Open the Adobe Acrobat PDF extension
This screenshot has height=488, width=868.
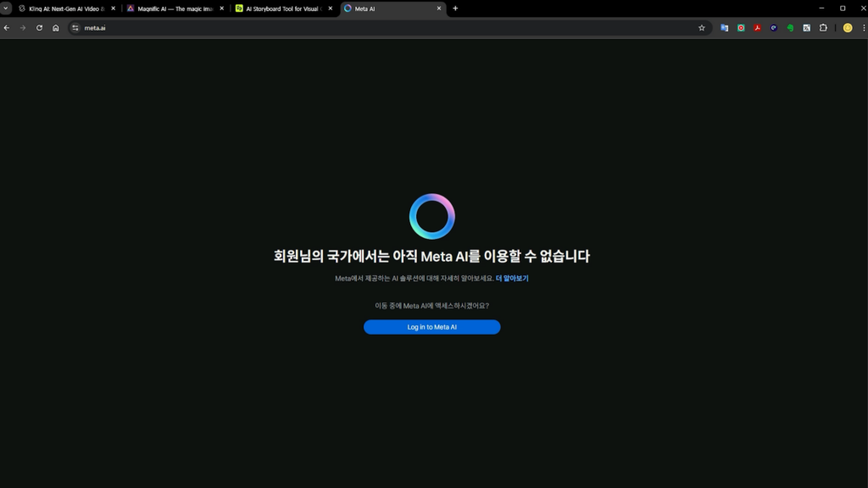pyautogui.click(x=757, y=28)
